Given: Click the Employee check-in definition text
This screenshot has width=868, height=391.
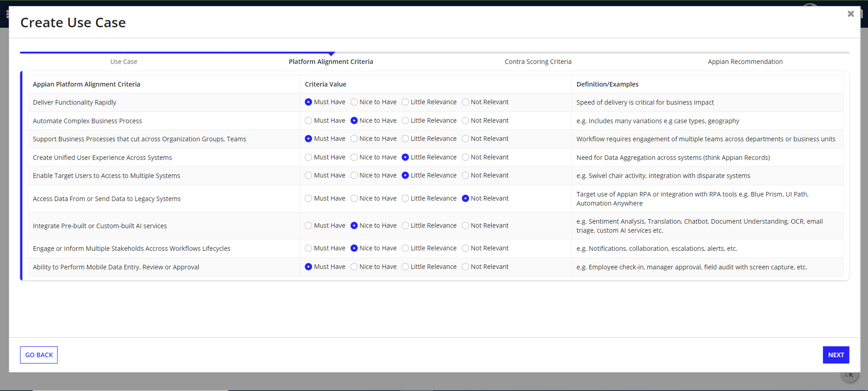Looking at the screenshot, I should pos(691,267).
